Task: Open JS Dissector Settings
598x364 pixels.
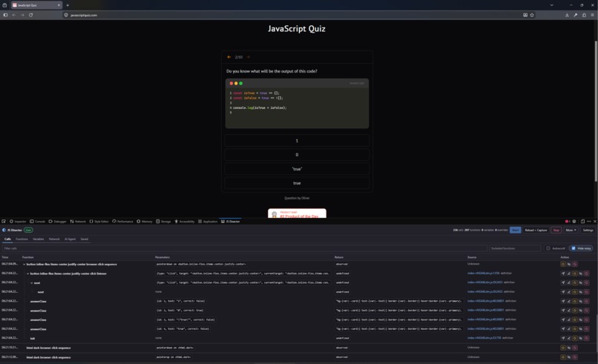Action: pyautogui.click(x=588, y=231)
